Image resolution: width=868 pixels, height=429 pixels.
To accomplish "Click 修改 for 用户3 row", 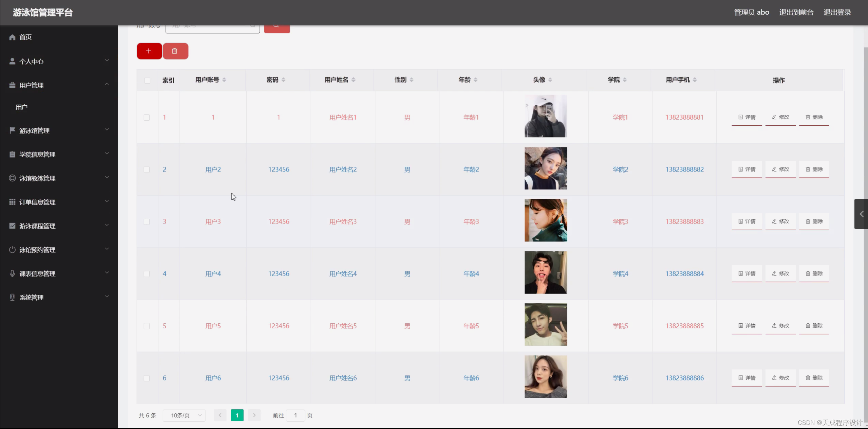I will (x=780, y=221).
